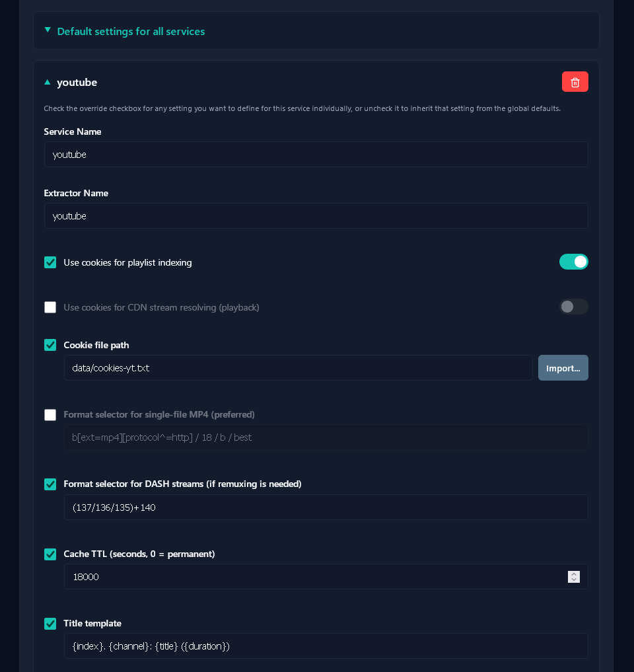Delete the youtube service with trash icon
Viewport: 634px width, 672px height.
click(x=575, y=82)
